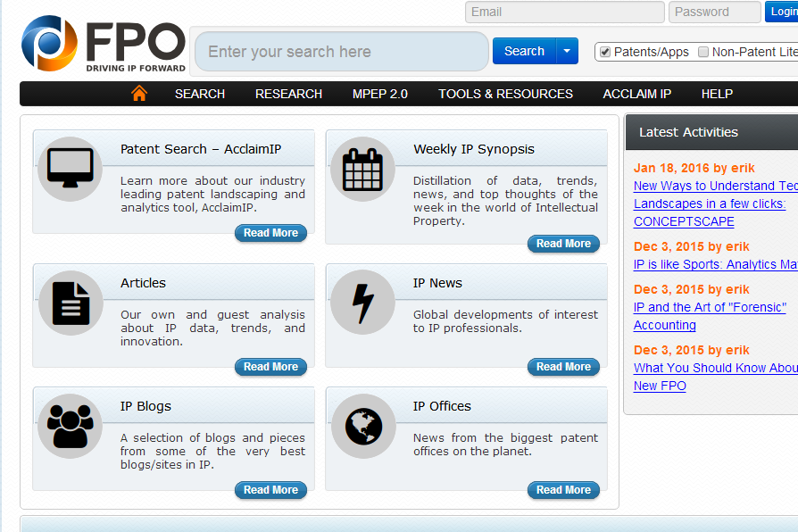Open the RESEARCH menu
This screenshot has width=798, height=532.
tap(288, 94)
